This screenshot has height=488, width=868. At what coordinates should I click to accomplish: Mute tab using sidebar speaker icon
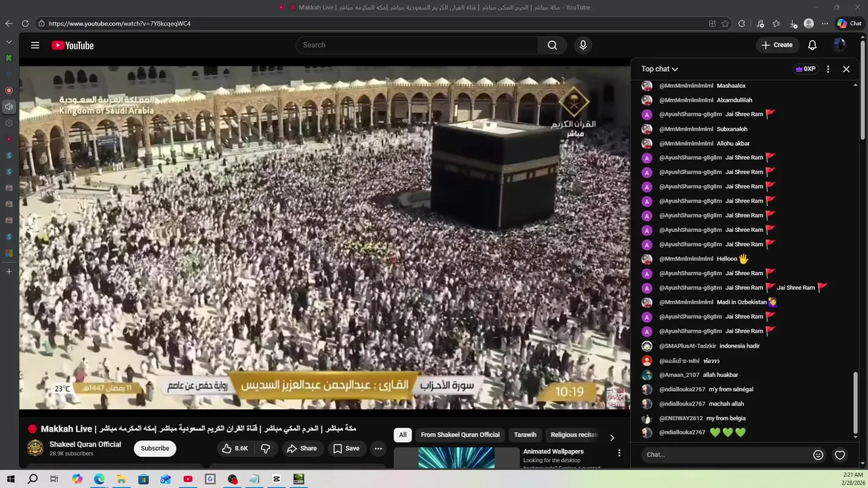coord(9,106)
